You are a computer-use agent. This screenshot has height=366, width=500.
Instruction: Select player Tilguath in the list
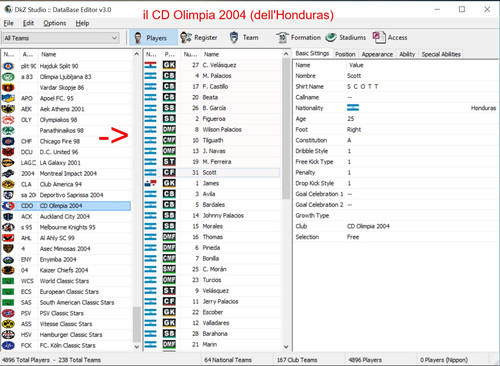(x=213, y=140)
